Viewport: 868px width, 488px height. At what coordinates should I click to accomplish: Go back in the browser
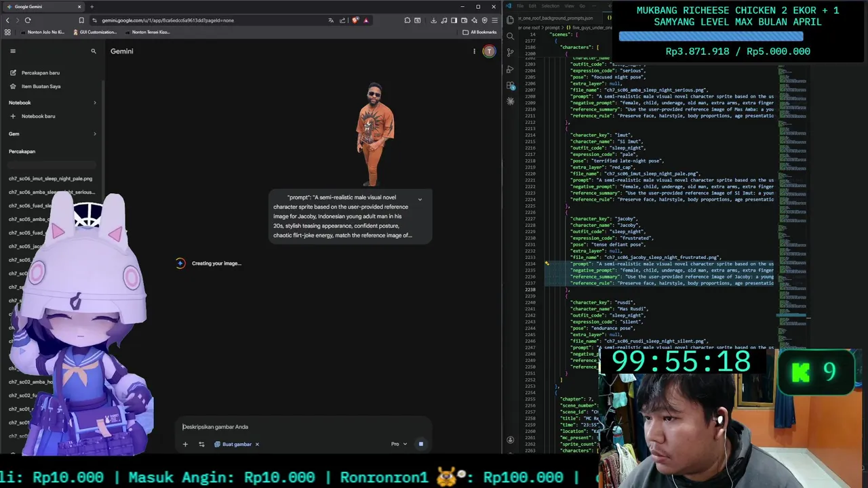[8, 20]
